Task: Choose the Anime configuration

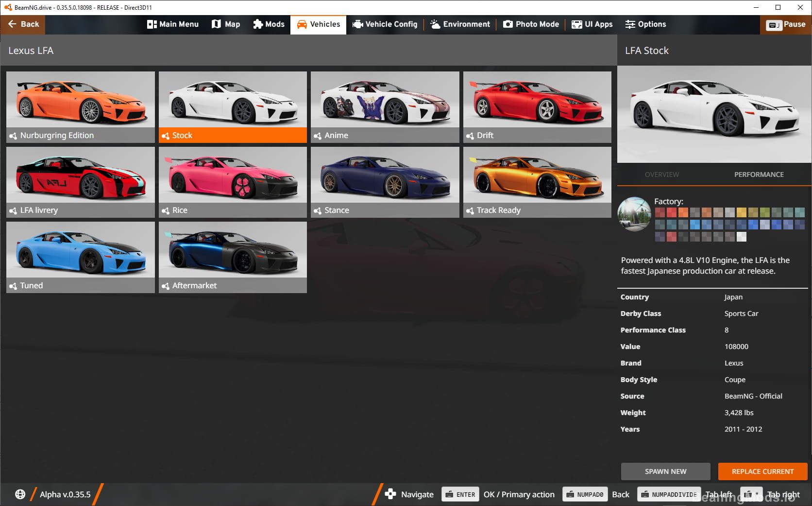Action: 385,107
